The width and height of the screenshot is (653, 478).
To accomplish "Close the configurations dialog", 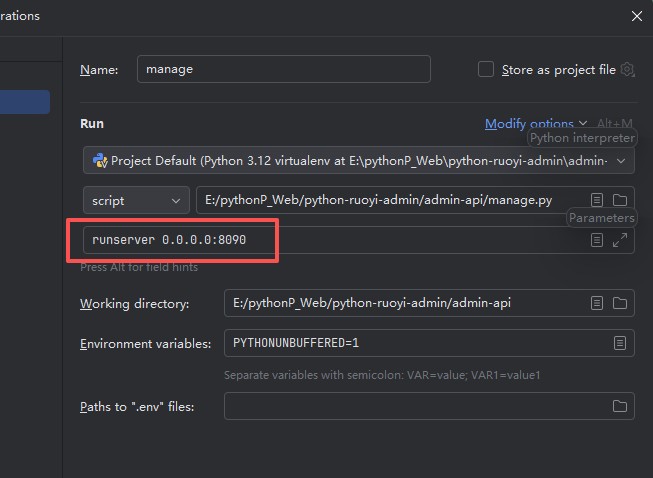I will tap(637, 16).
